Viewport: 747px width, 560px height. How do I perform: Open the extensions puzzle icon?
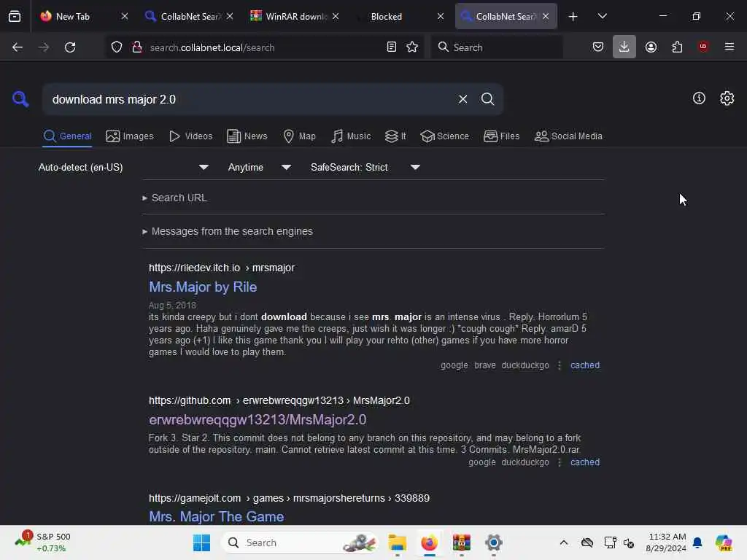pos(677,47)
